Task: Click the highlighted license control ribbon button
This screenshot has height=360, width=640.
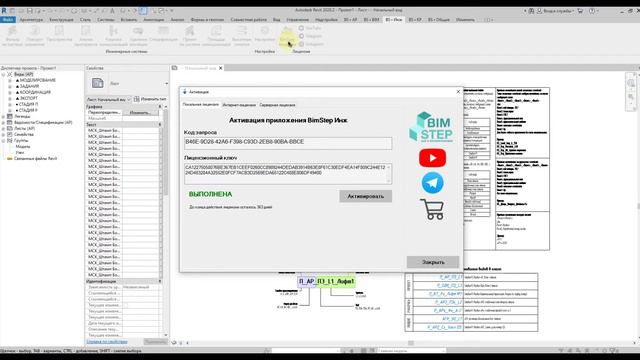Action: click(287, 36)
